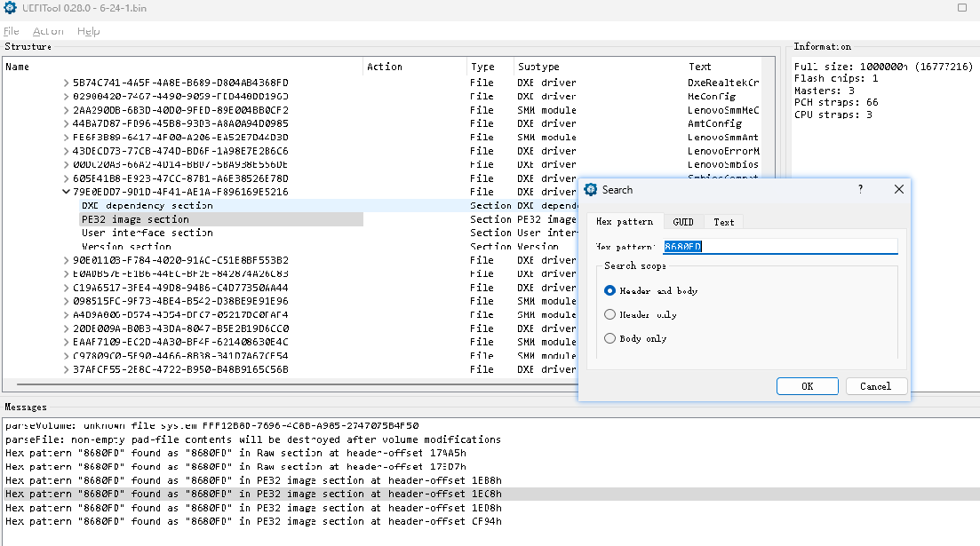Click the Search dialog gear icon
The image size is (980, 546).
591,190
